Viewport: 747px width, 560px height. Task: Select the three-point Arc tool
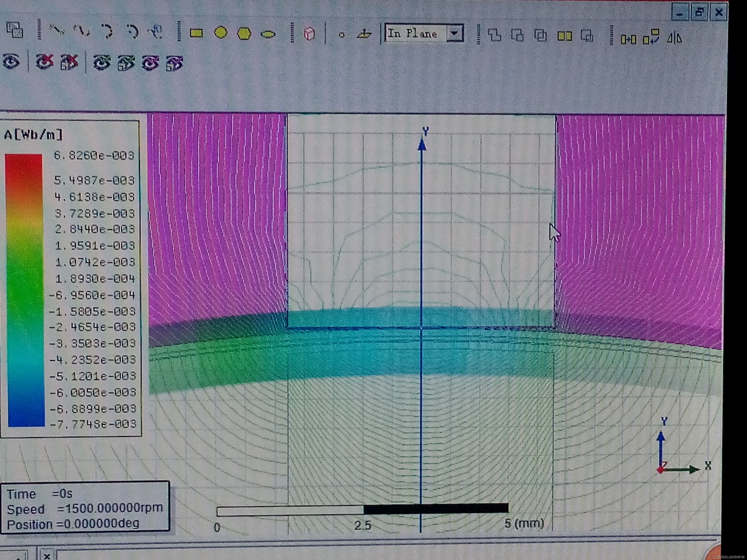point(107,31)
